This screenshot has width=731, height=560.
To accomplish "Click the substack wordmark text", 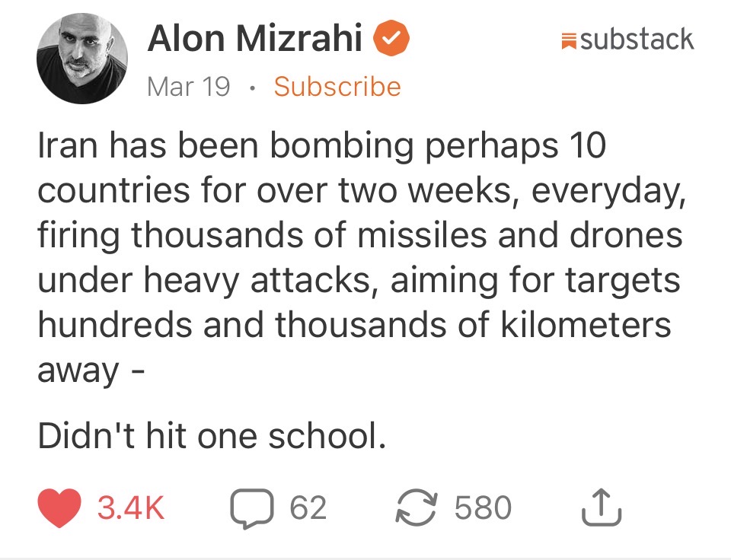I will (637, 39).
